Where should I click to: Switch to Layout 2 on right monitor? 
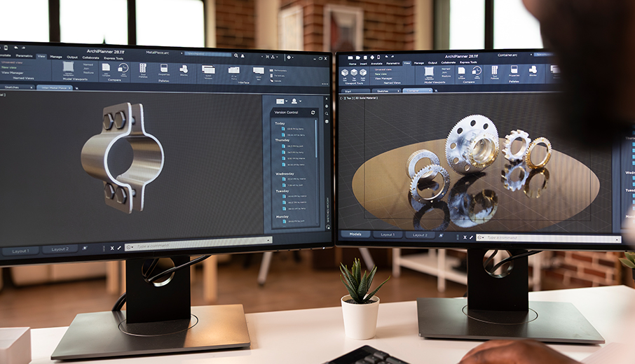[420, 235]
